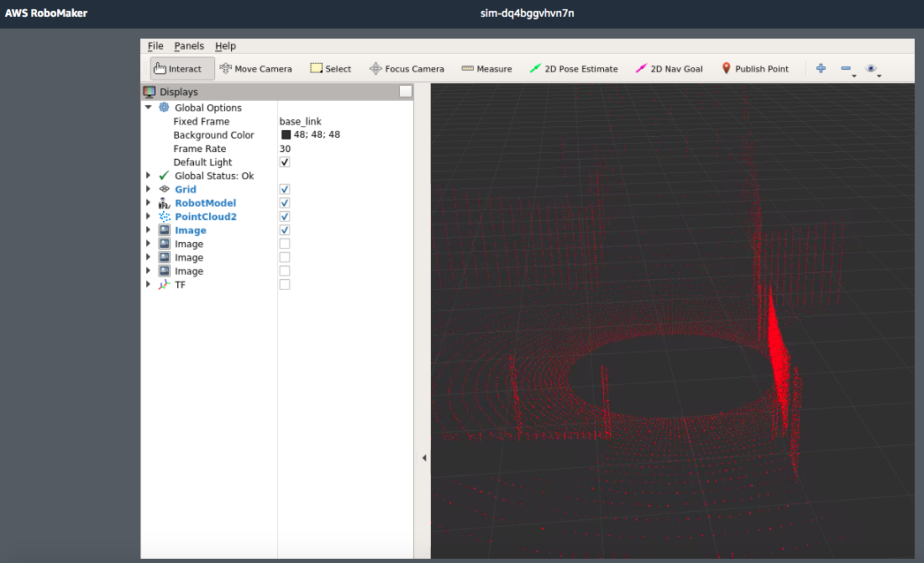Click the RobotModel robot icon
Viewport: 924px width, 563px height.
pyautogui.click(x=165, y=203)
